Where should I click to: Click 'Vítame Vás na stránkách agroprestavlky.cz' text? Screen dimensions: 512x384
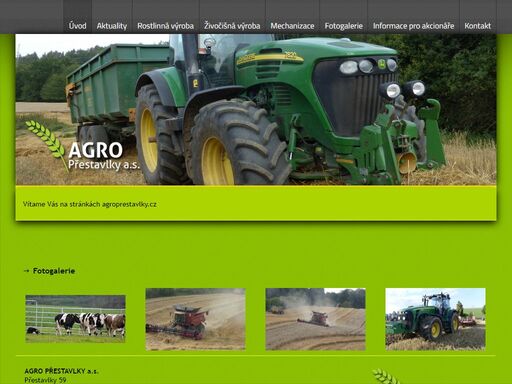click(x=90, y=204)
